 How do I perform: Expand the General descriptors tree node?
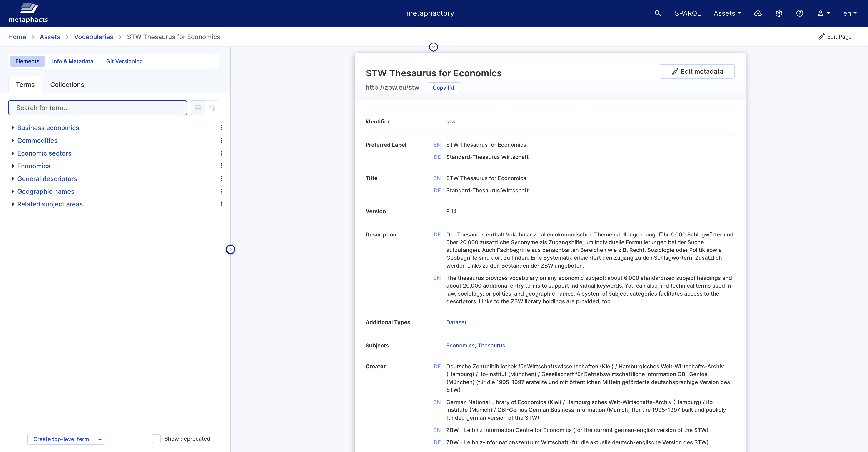click(13, 179)
